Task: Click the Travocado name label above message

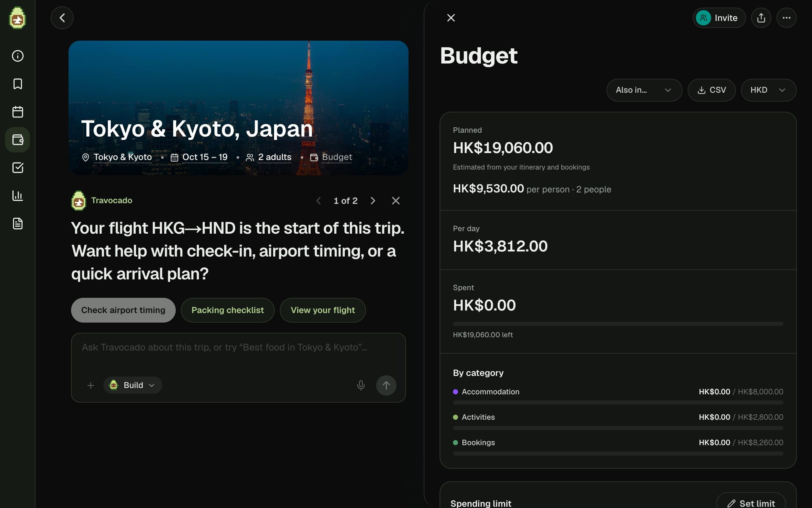Action: 111,200
